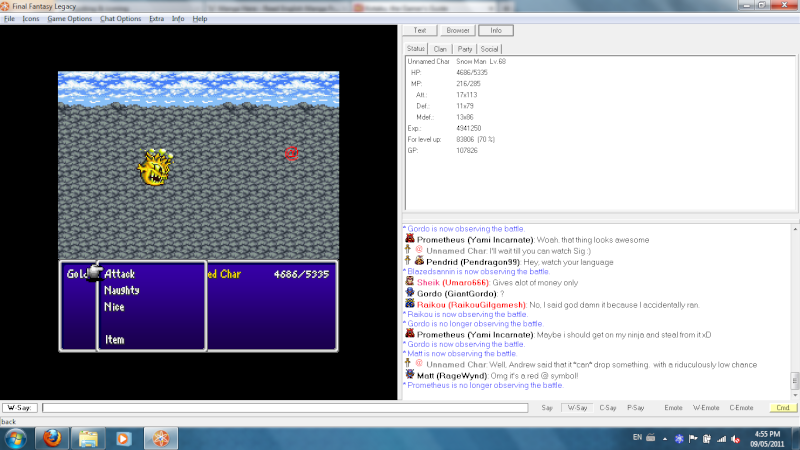Open the File menu
Viewport: 800px width, 450px height.
(x=9, y=19)
